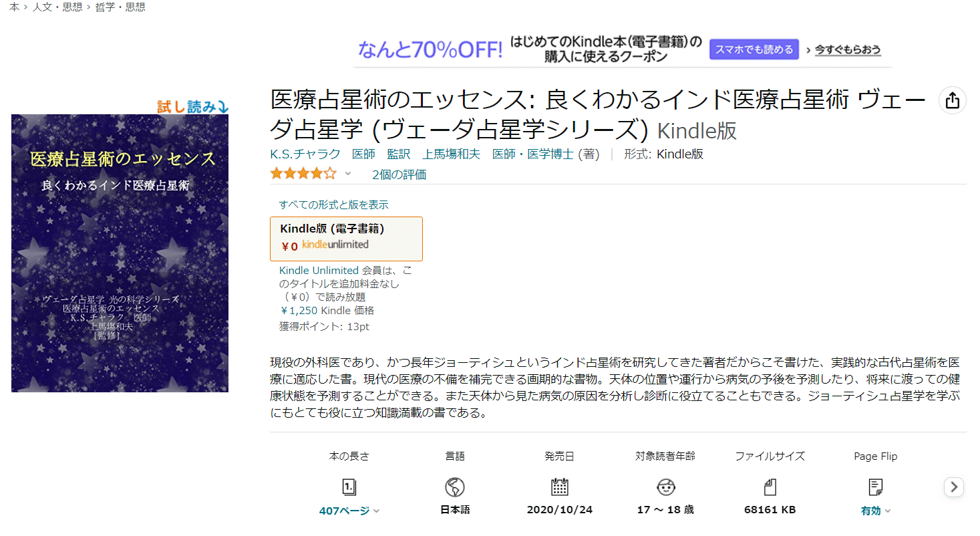Click the release date calendar icon
The height and width of the screenshot is (536, 980).
(x=559, y=487)
